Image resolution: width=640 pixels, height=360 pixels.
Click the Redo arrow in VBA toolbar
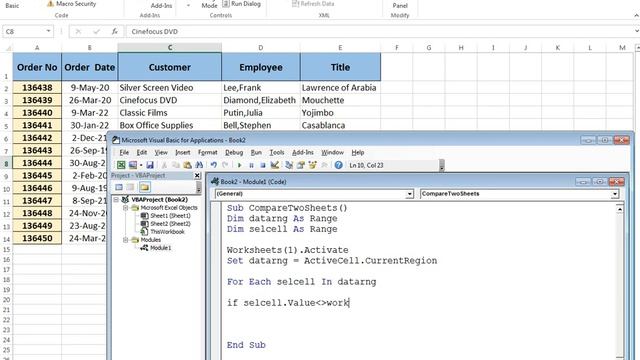225,165
